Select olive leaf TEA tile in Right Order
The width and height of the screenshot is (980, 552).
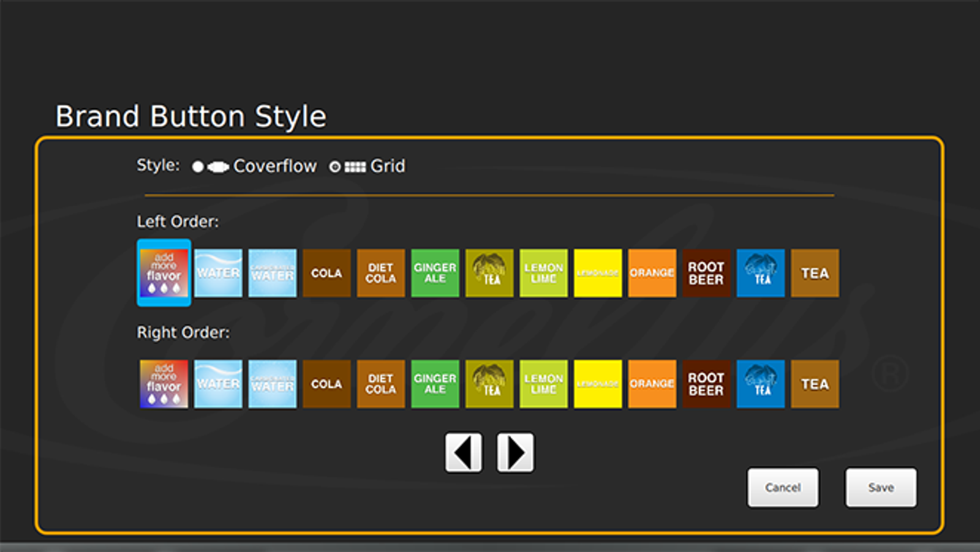pyautogui.click(x=489, y=384)
